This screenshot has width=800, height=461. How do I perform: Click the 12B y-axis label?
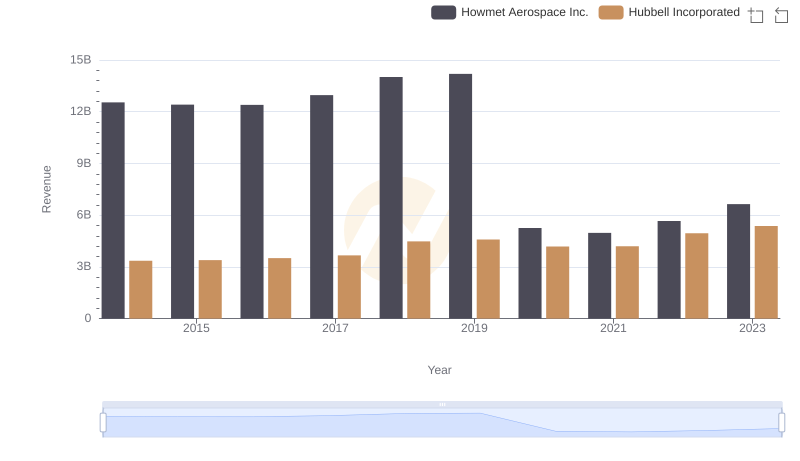tap(81, 112)
